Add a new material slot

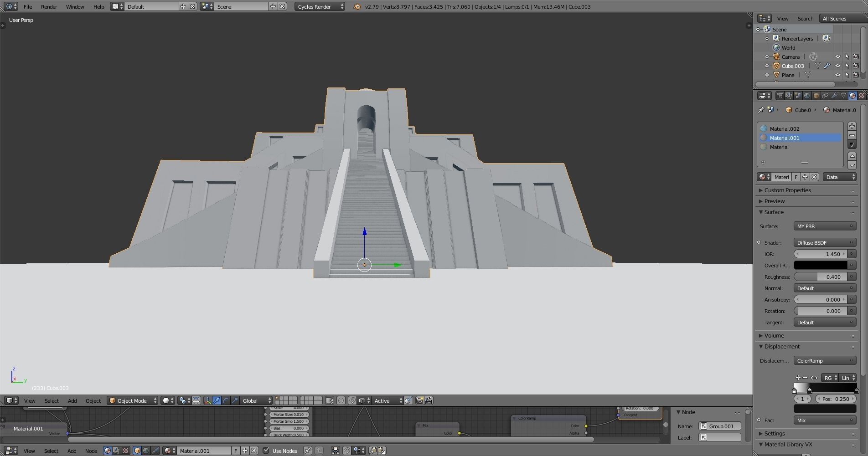click(x=852, y=126)
